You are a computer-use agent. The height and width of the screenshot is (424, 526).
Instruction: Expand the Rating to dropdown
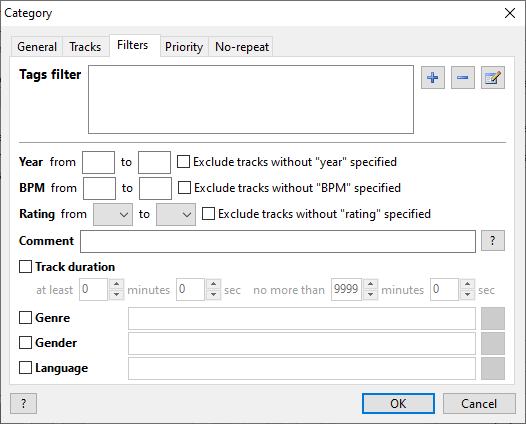(x=176, y=214)
